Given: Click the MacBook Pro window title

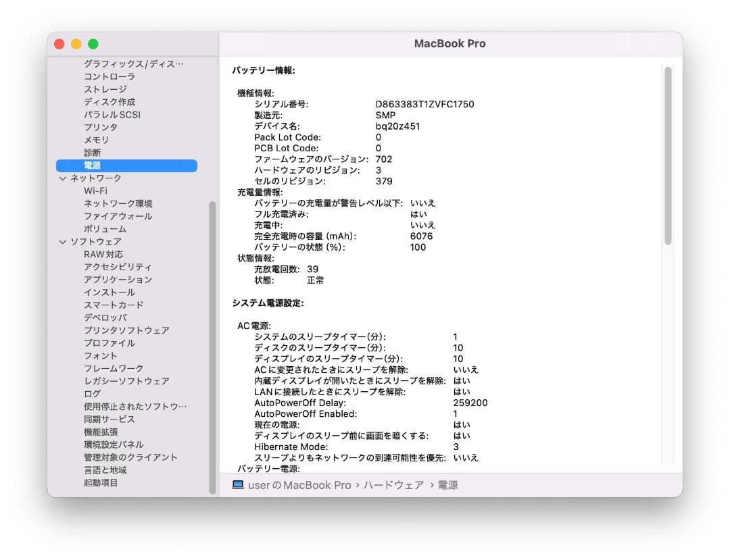Looking at the screenshot, I should point(449,44).
